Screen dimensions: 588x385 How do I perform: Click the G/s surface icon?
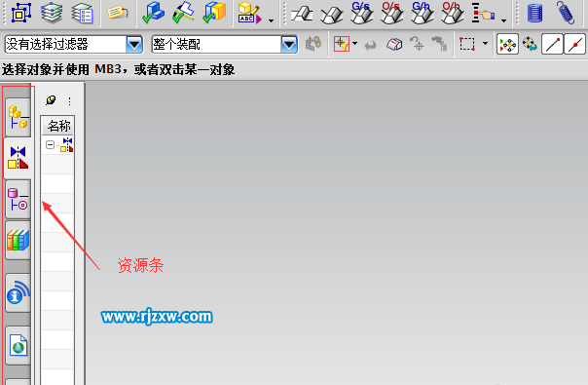tap(362, 13)
